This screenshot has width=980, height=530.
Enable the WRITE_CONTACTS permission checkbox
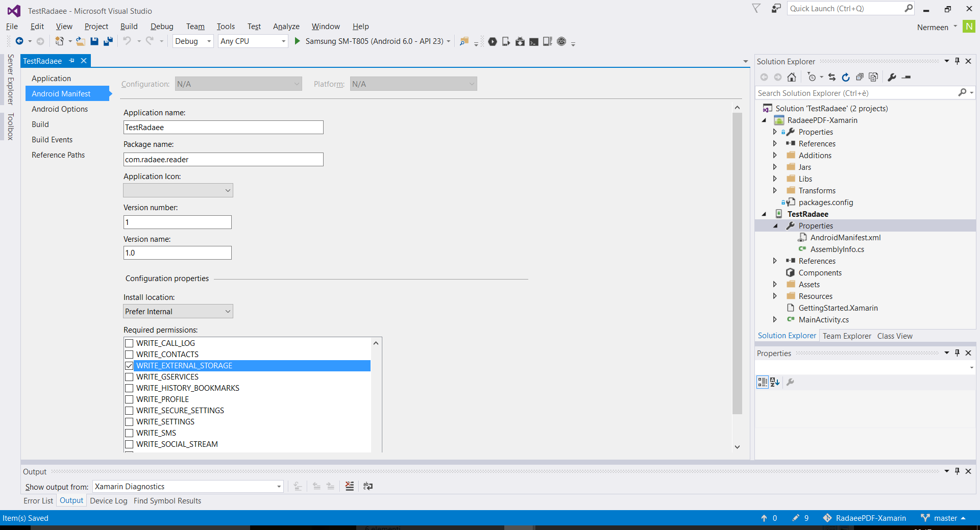point(129,355)
